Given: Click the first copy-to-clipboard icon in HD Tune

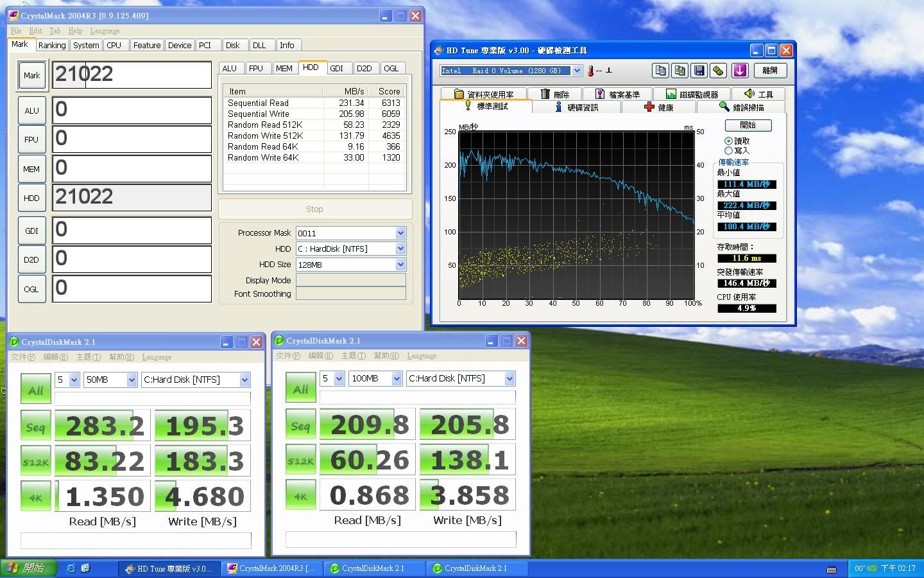Looking at the screenshot, I should (x=660, y=71).
